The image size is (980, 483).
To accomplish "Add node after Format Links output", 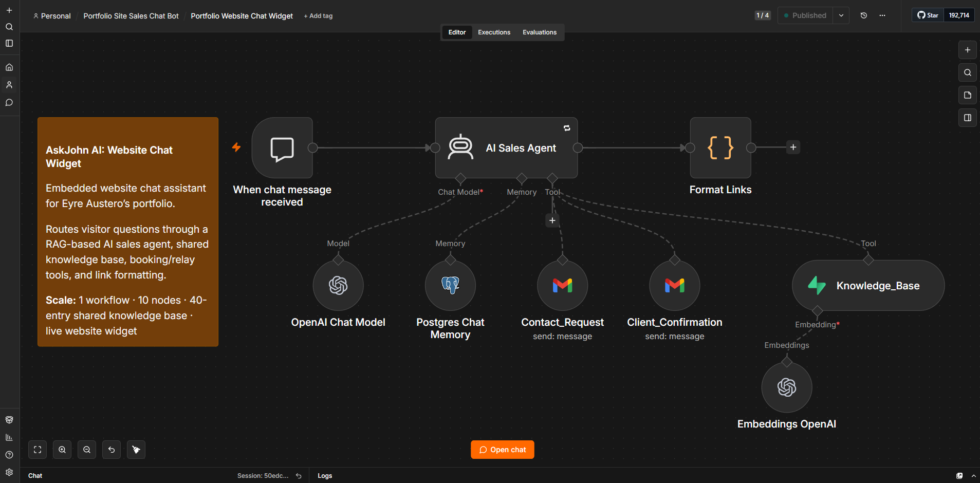I will pyautogui.click(x=793, y=147).
